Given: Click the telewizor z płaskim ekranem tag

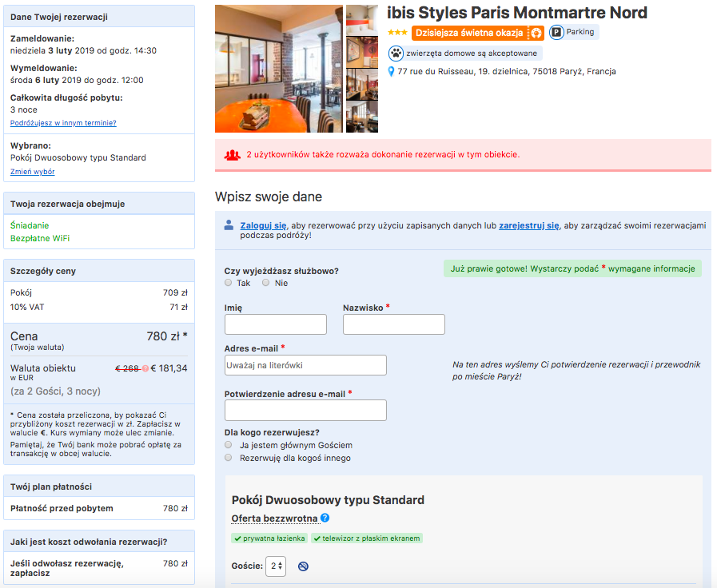Looking at the screenshot, I should coord(367,538).
